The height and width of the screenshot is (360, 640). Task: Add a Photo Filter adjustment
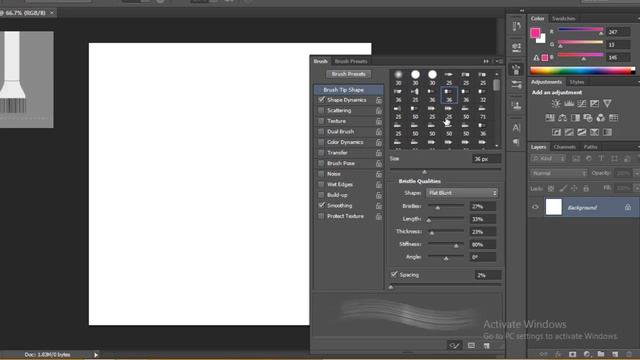[x=588, y=118]
